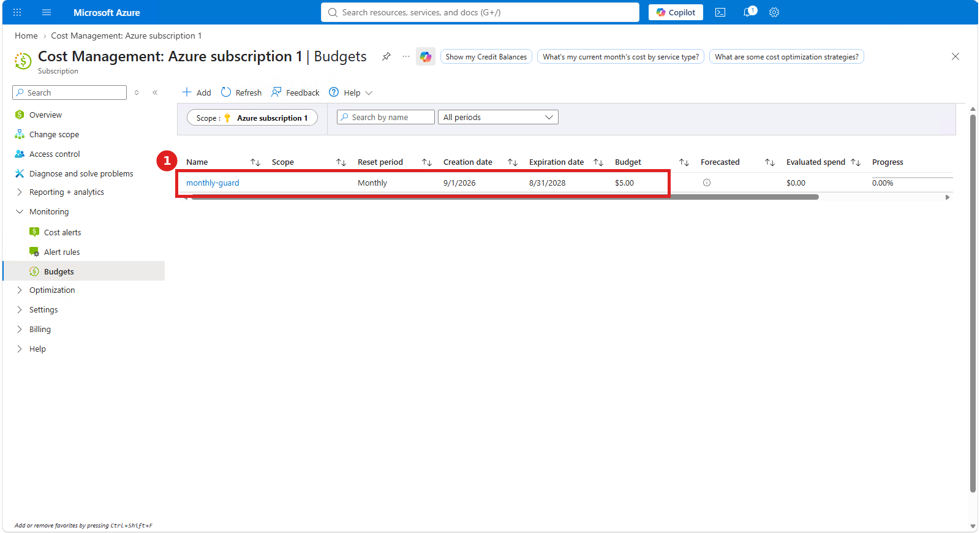Open the more options ellipsis in title
Viewport: 980px width, 533px height.
point(406,56)
